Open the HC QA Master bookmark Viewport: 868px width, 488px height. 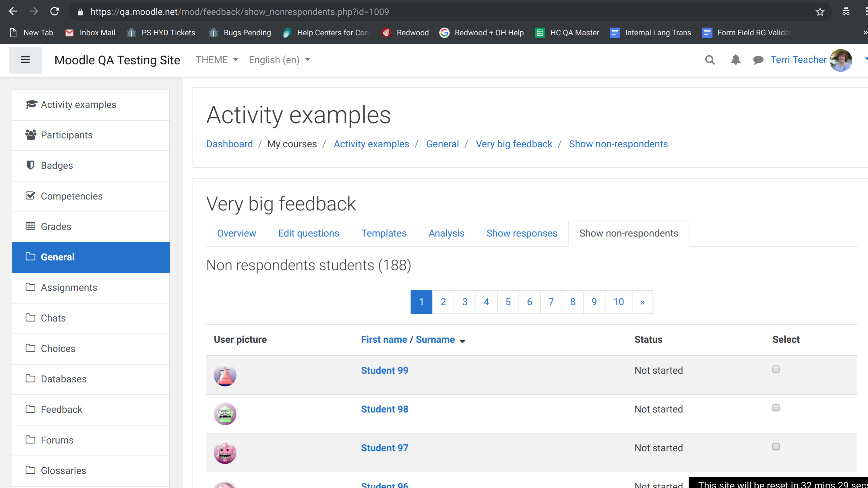pos(567,33)
